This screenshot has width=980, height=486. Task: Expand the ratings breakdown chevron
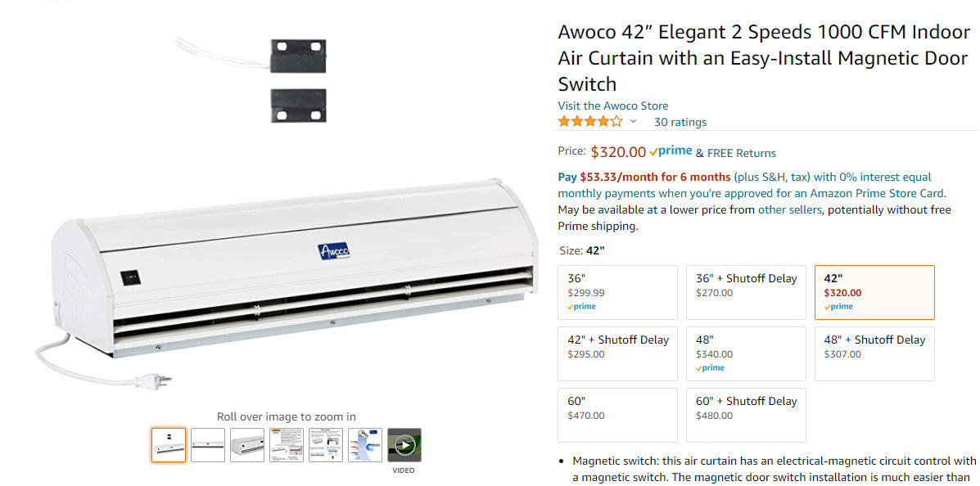click(x=633, y=121)
